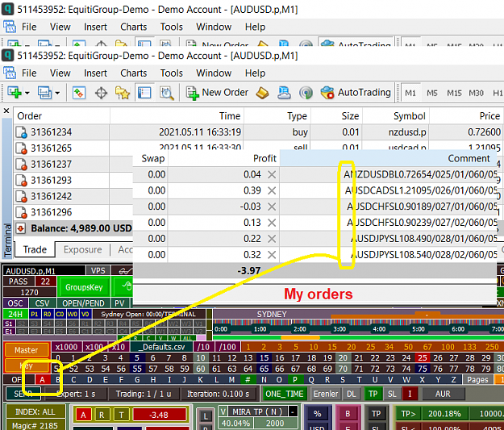This screenshot has width=504, height=430.
Task: Toggle the Market Watch panel icon
Action: [79, 93]
